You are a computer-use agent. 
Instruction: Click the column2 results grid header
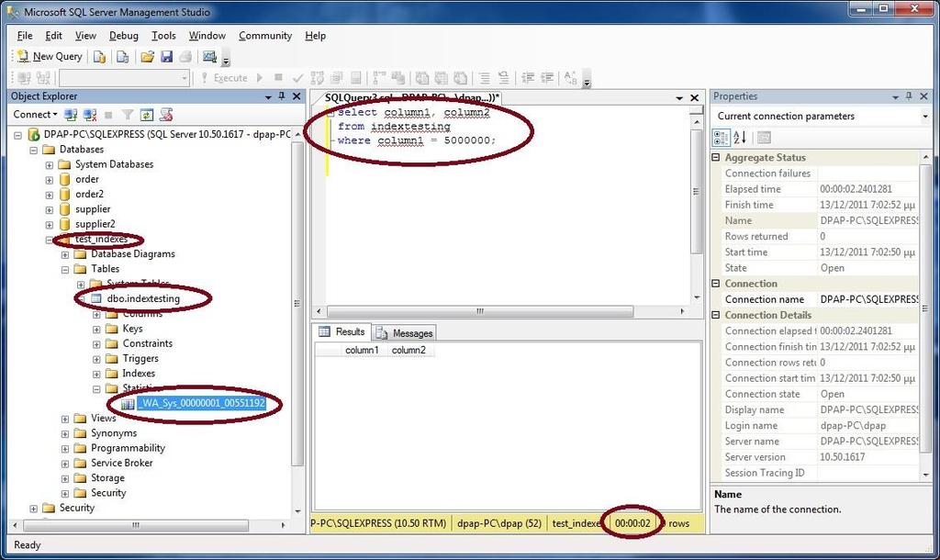point(408,350)
